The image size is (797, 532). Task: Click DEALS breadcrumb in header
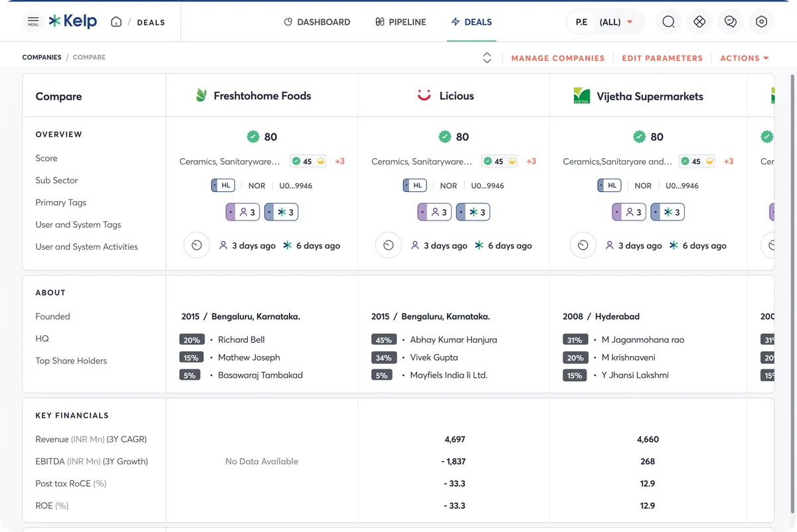(151, 22)
